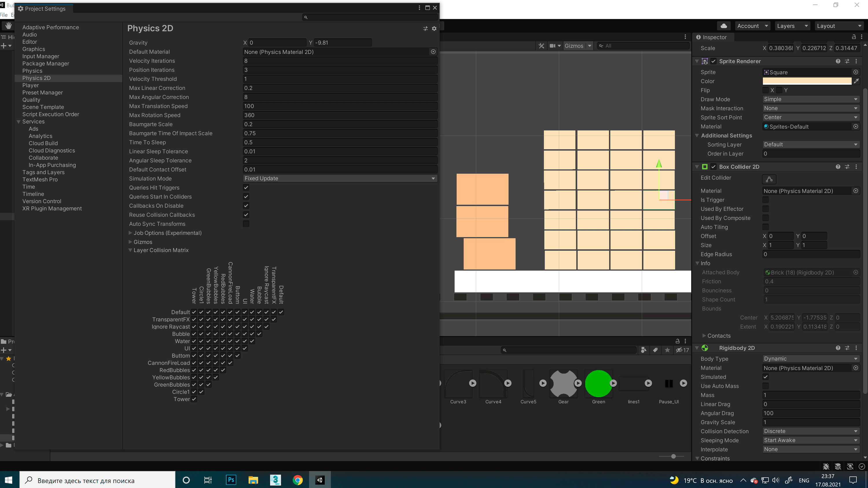Click Project Settings search field
868x488 pixels.
pos(370,17)
